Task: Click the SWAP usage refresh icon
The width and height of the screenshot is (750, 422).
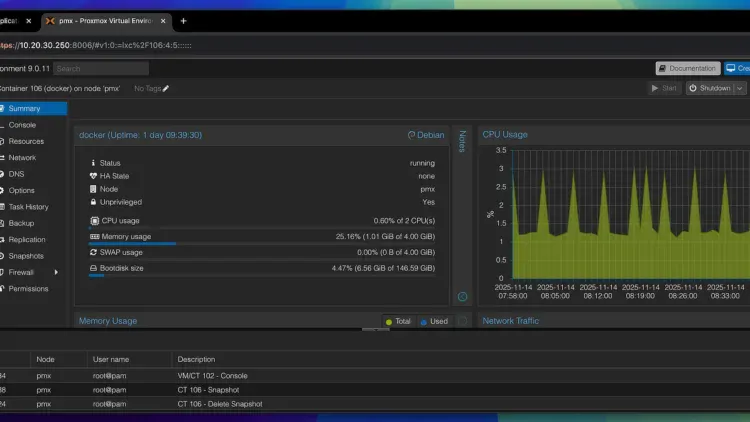Action: click(x=93, y=252)
